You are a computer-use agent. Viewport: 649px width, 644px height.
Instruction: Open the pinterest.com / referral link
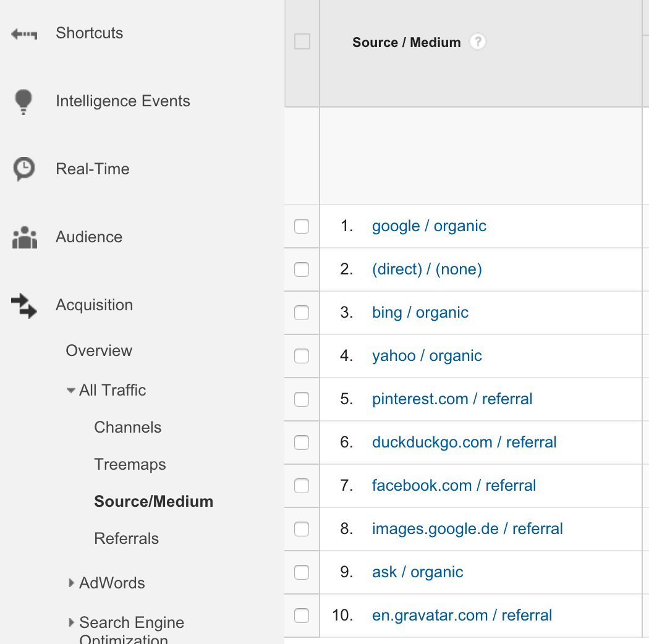pos(452,399)
